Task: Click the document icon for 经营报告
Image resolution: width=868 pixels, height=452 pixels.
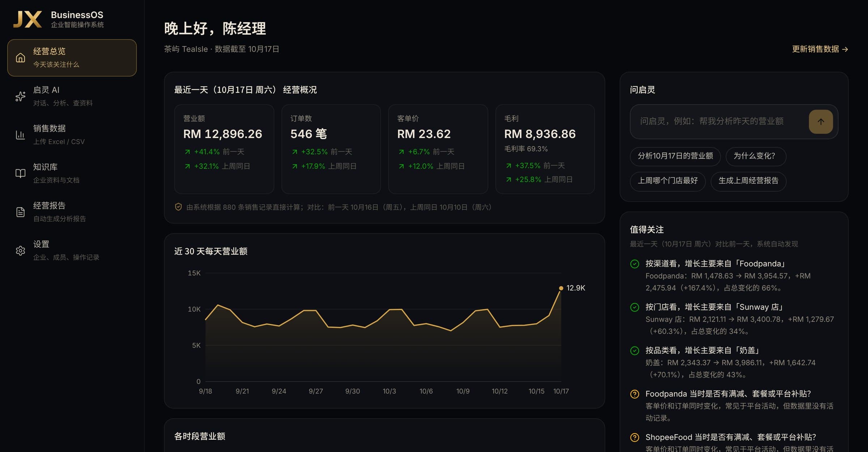Action: pyautogui.click(x=21, y=212)
